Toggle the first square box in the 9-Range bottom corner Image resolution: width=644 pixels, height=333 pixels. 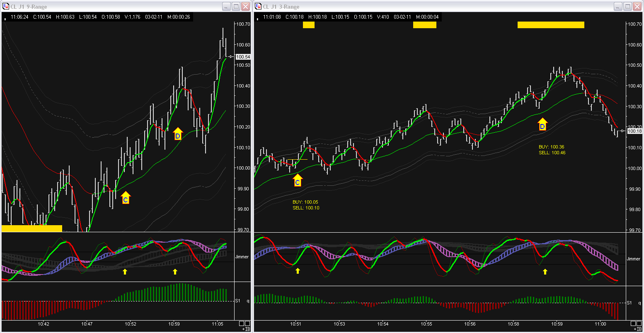(242, 323)
